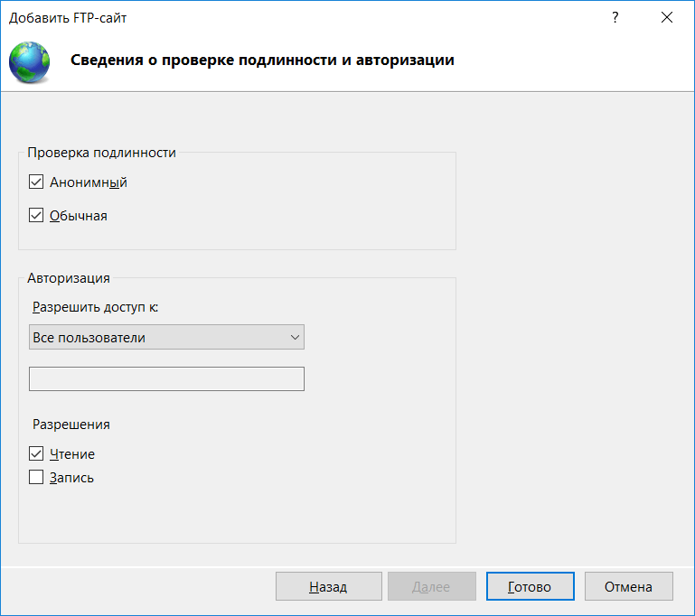
Task: Click the question mark help icon
Action: pyautogui.click(x=615, y=18)
